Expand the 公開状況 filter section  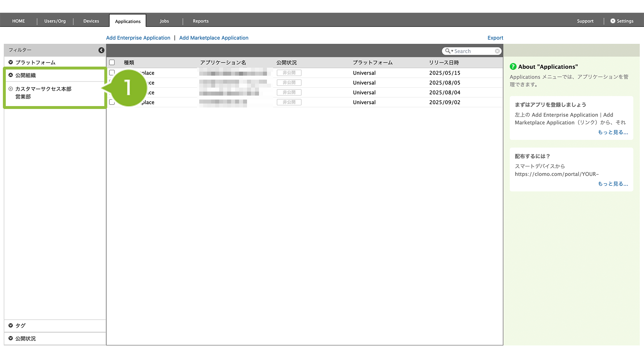(25, 339)
